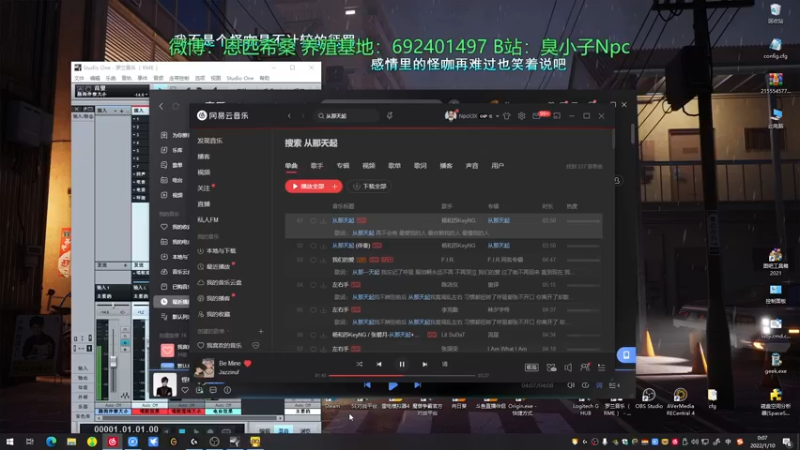Click the 下载全部 button

370,186
